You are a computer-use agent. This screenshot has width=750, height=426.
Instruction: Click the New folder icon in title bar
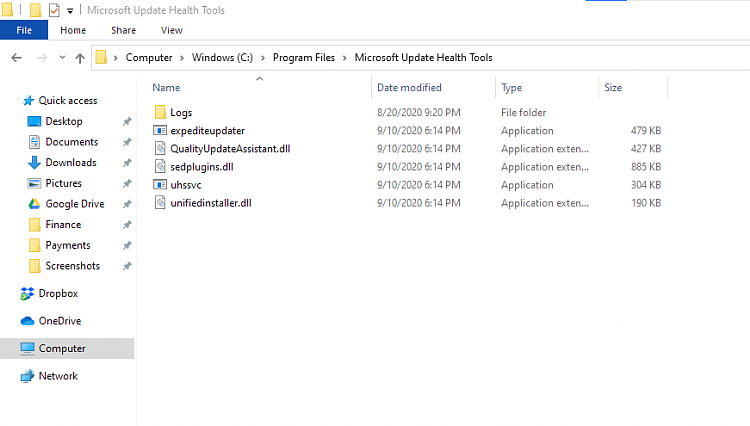[x=35, y=10]
